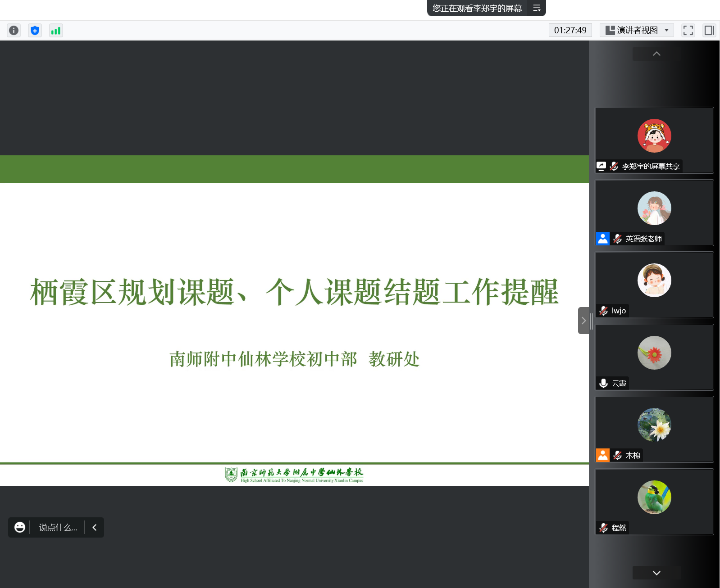The width and height of the screenshot is (720, 588).
Task: Click muted mic icon on 李郑宇 tile
Action: (x=614, y=166)
